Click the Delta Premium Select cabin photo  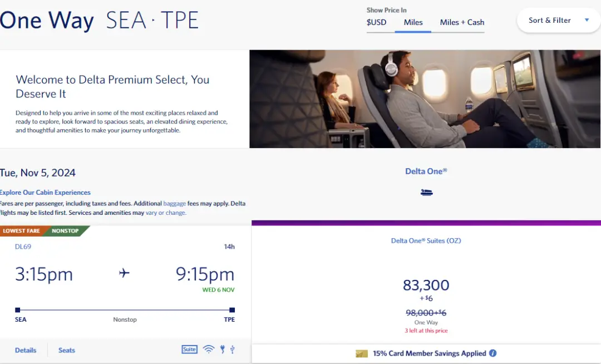[425, 99]
